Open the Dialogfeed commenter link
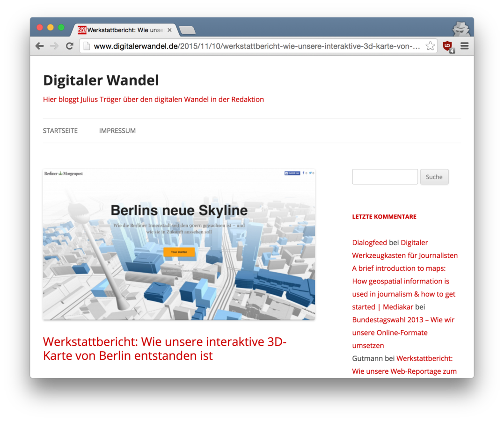The width and height of the screenshot is (504, 421). 370,243
